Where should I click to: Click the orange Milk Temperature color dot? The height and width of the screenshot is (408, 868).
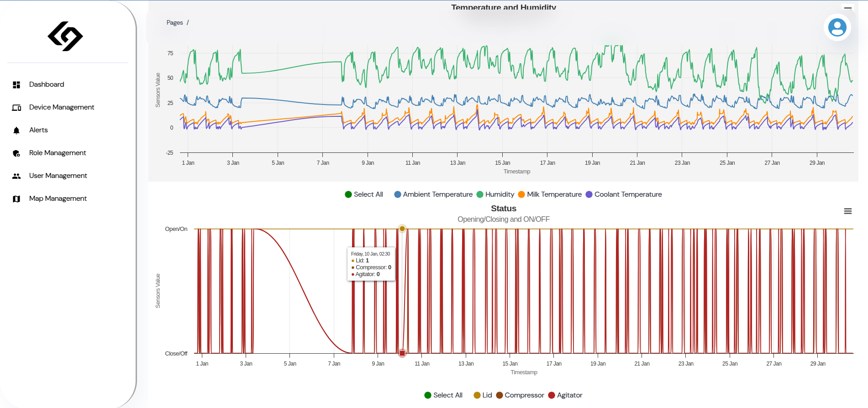click(521, 194)
